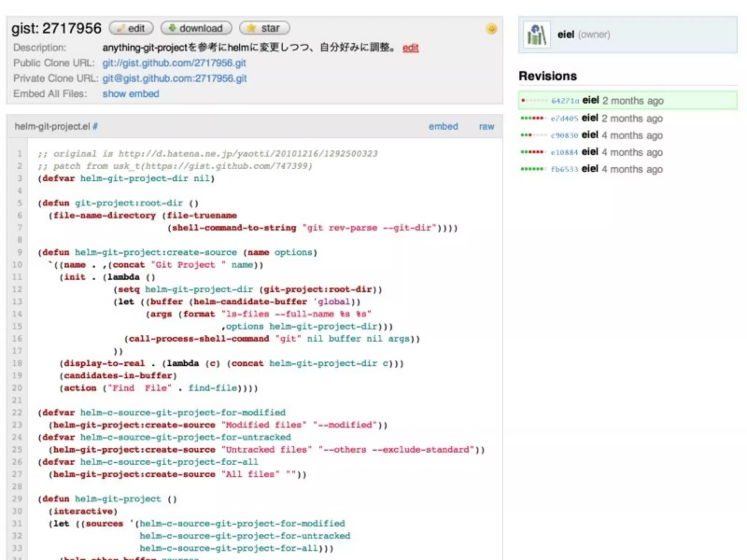
Task: Click the # anchor next to helm-git-project.el
Action: pos(95,127)
